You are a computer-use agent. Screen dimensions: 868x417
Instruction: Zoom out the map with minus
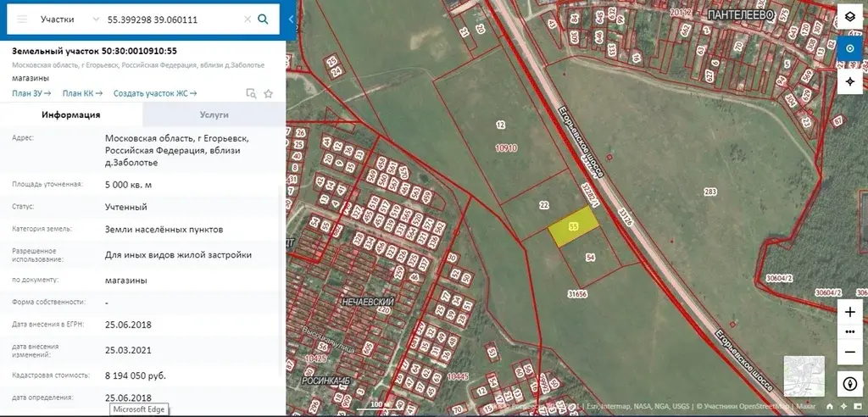pos(850,351)
